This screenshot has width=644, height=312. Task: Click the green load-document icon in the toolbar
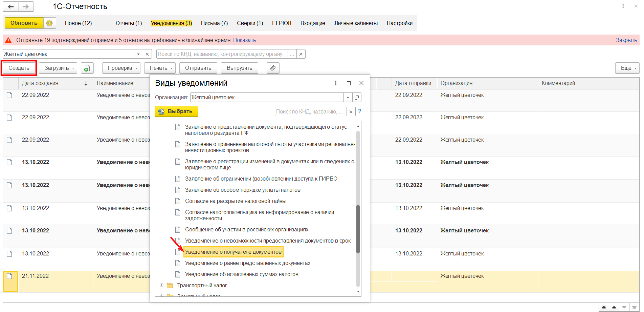[x=87, y=68]
